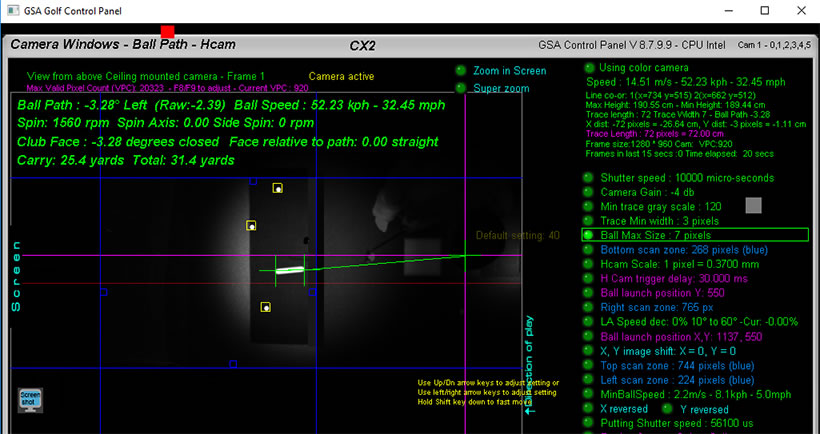Image resolution: width=820 pixels, height=434 pixels.
Task: Click the gray scale color swatch
Action: pyautogui.click(x=753, y=205)
